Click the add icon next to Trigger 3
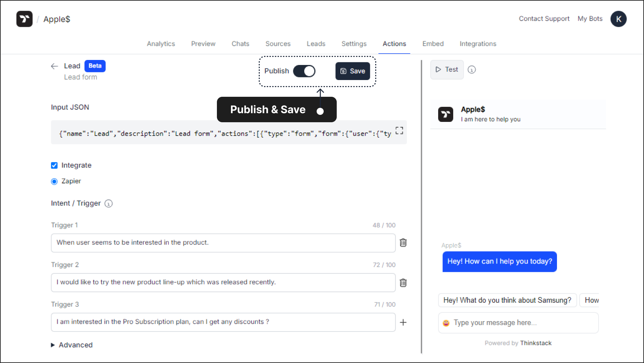 pyautogui.click(x=403, y=322)
